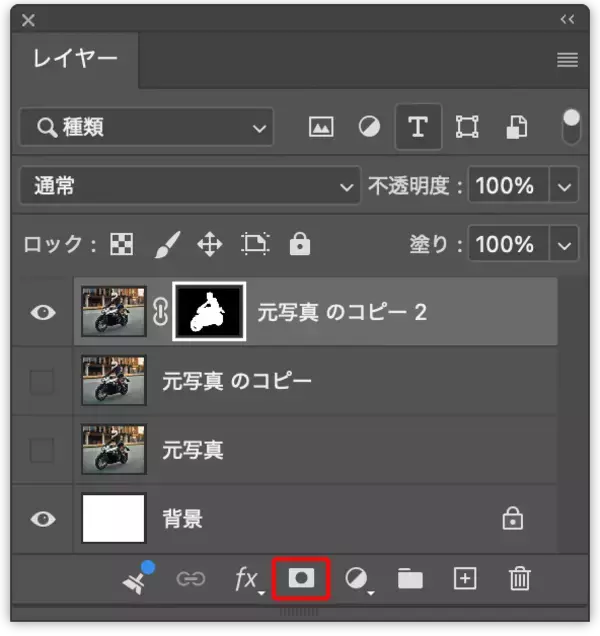Filter layers by shape layers
The width and height of the screenshot is (600, 636).
pos(467,127)
